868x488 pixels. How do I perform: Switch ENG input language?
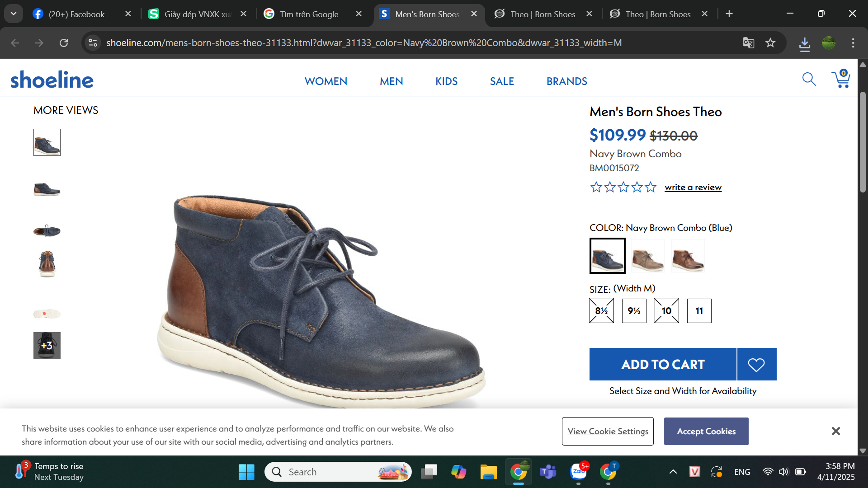pos(742,472)
